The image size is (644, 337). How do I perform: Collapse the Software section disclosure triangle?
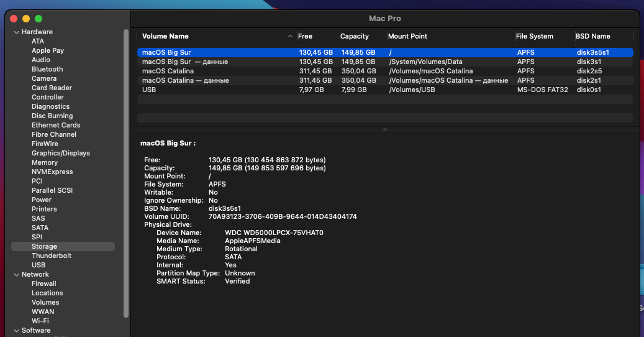click(16, 330)
